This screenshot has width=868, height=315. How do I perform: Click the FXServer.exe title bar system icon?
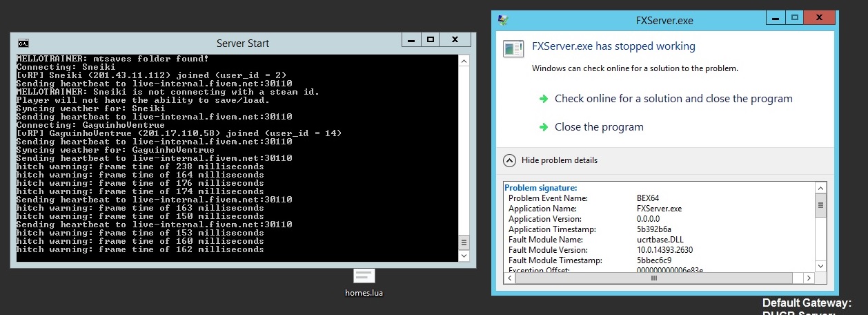504,20
